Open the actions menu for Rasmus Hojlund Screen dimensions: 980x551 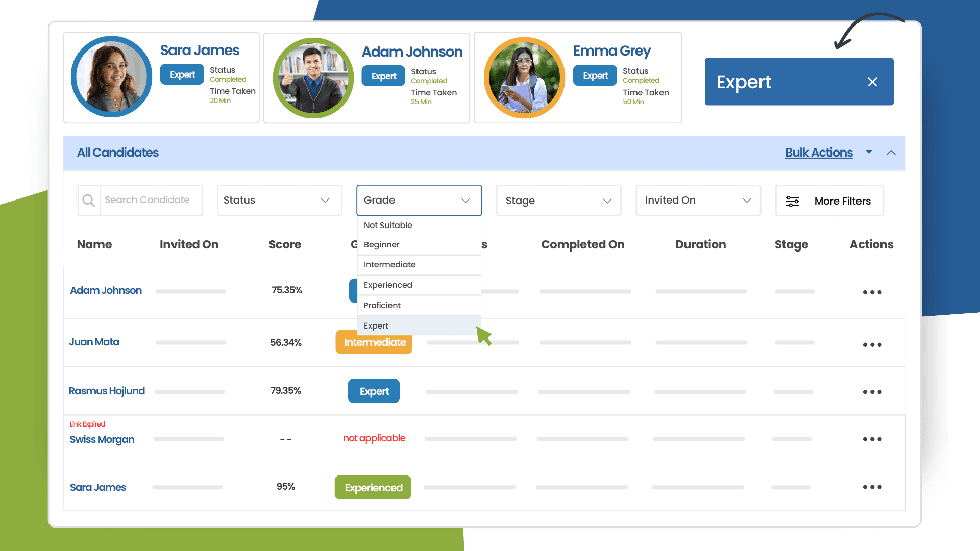click(x=872, y=392)
